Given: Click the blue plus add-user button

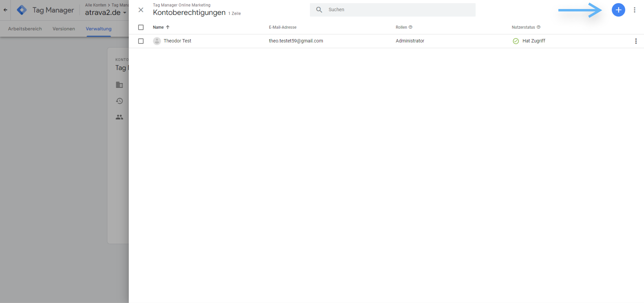Looking at the screenshot, I should point(618,10).
